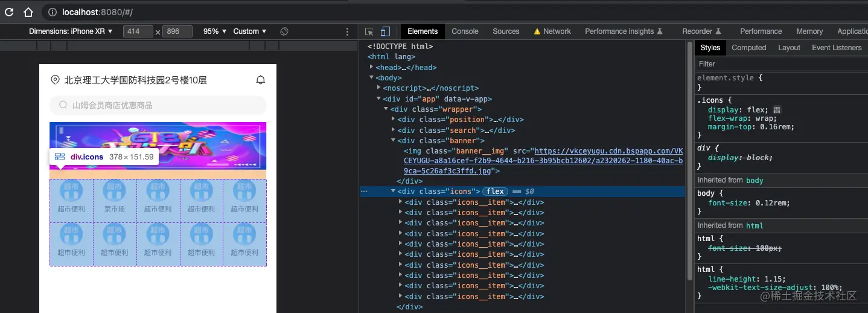Click the ellipsis beside the selected icons div
This screenshot has width=868, height=313.
(x=364, y=192)
